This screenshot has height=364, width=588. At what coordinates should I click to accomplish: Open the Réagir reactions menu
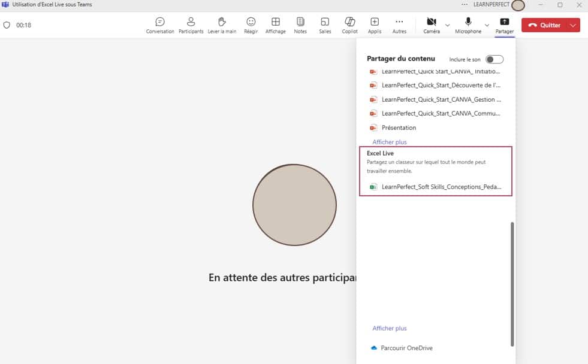(251, 26)
